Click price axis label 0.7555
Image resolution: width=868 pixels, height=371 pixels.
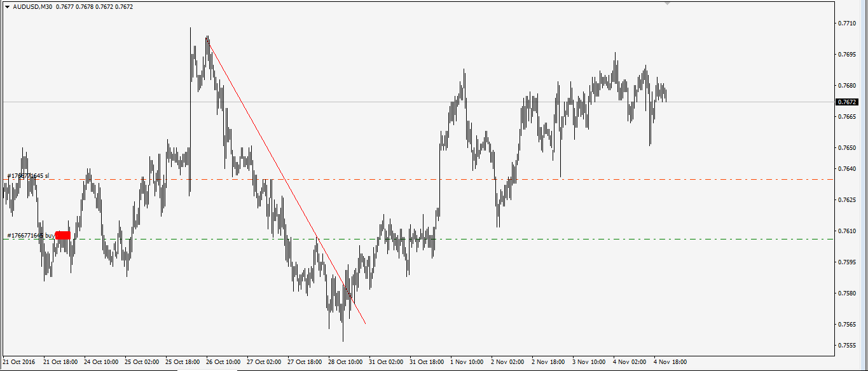848,345
